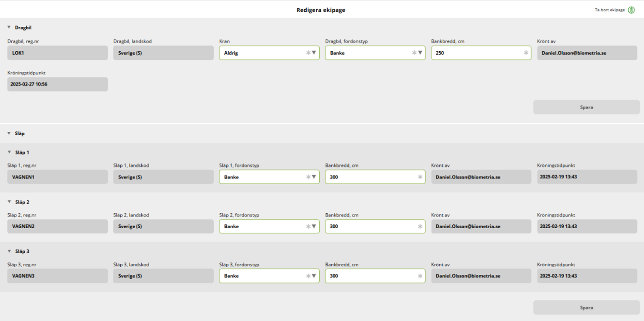Click the Dragbil Bankbredd field showing 250
The image size is (644, 321).
tap(481, 53)
